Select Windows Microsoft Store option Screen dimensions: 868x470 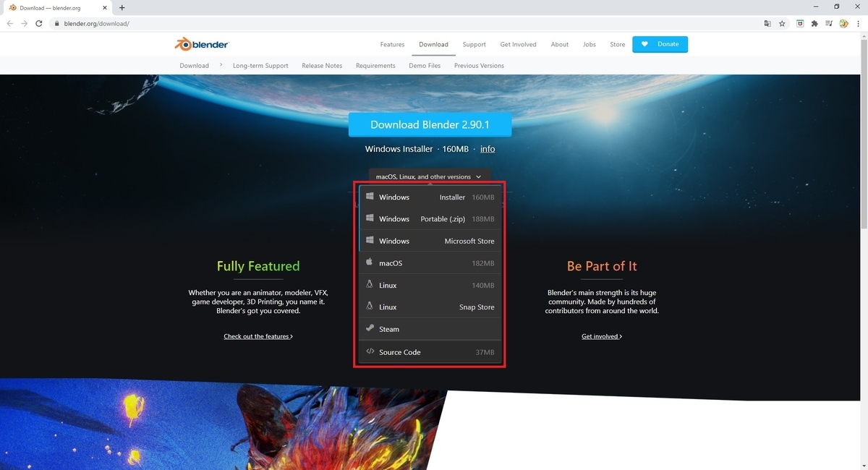click(x=430, y=241)
